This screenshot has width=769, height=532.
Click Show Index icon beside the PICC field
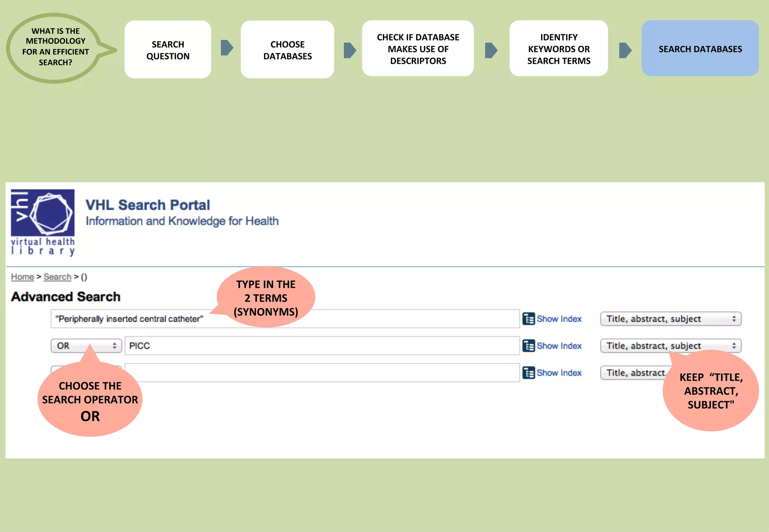coord(529,346)
